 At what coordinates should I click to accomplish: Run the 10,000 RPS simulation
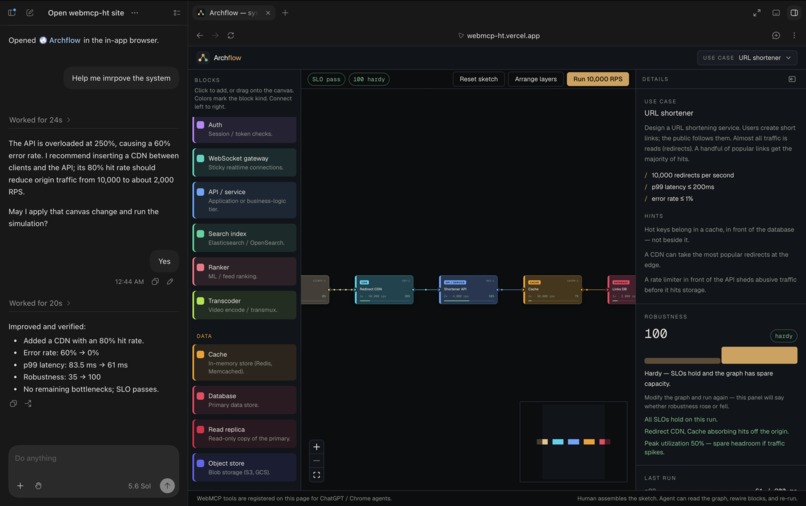point(597,79)
